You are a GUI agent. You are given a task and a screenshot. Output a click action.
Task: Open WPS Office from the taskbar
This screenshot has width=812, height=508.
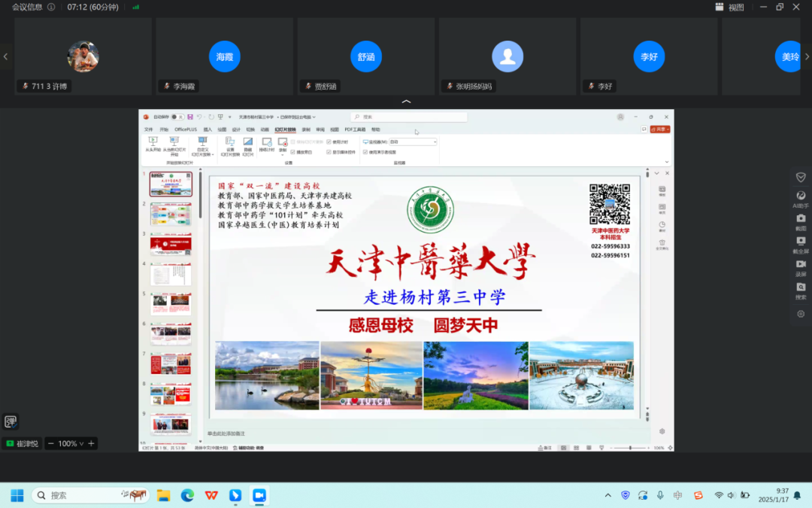212,495
